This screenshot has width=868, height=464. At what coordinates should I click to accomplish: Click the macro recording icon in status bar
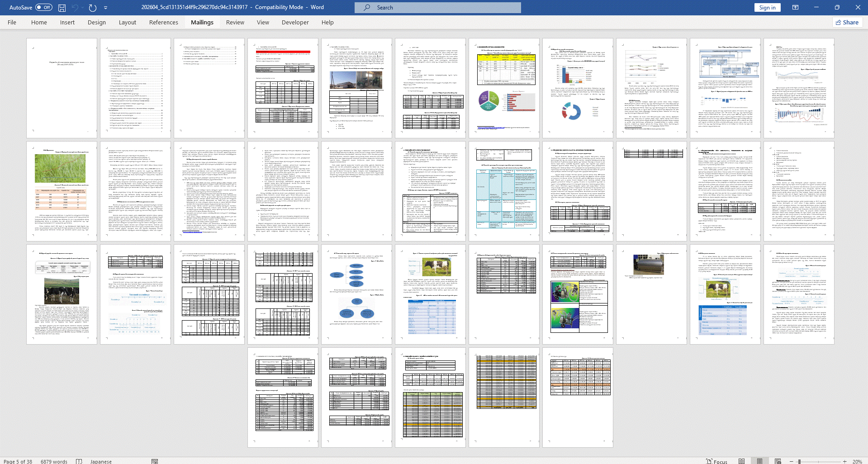(x=155, y=461)
